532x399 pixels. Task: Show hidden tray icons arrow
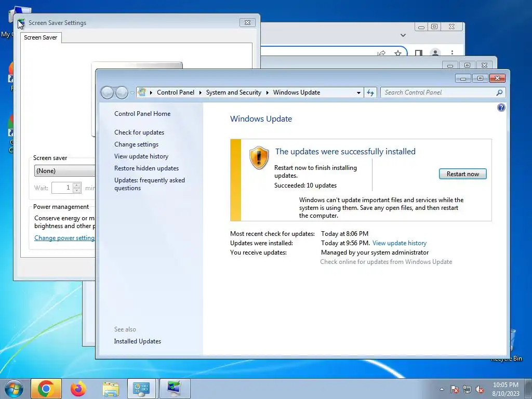coord(442,389)
